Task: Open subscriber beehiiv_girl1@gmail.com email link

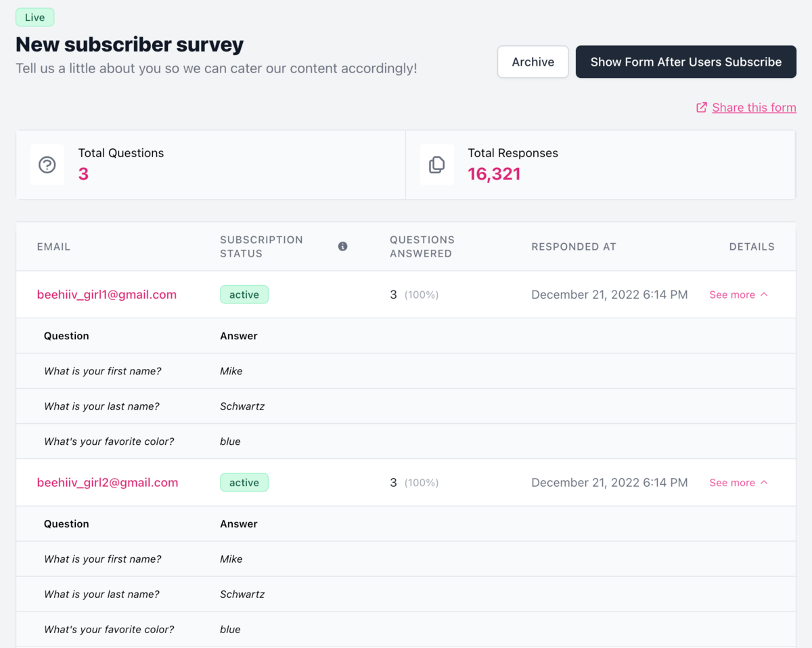Action: (107, 295)
